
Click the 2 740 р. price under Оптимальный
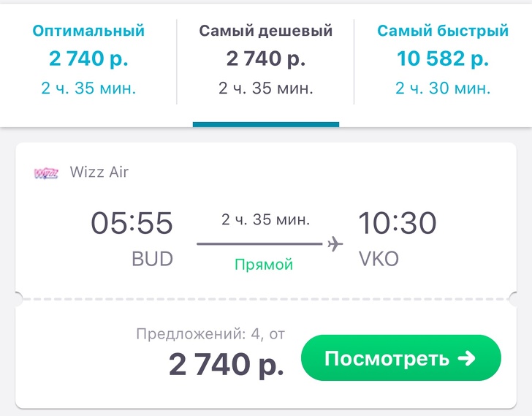click(x=88, y=58)
